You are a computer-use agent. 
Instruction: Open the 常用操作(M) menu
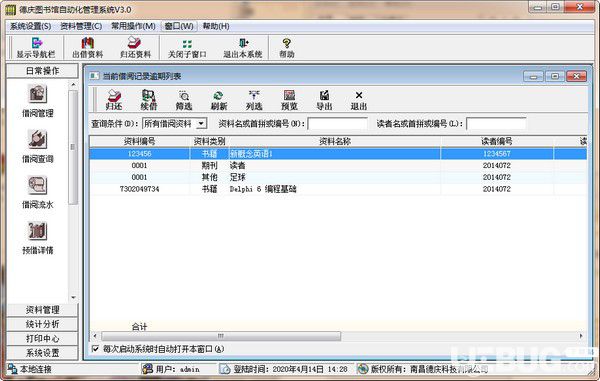coord(133,26)
